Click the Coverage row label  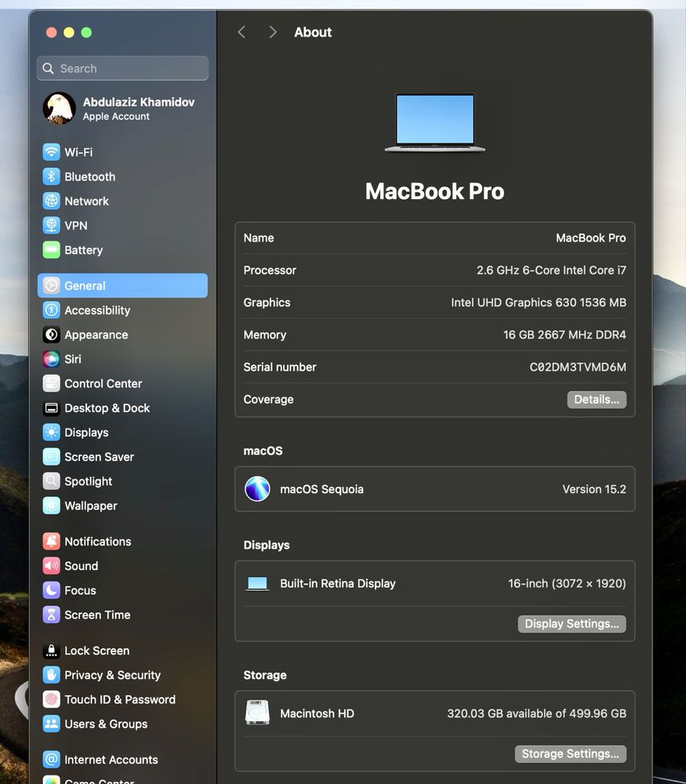tap(268, 400)
